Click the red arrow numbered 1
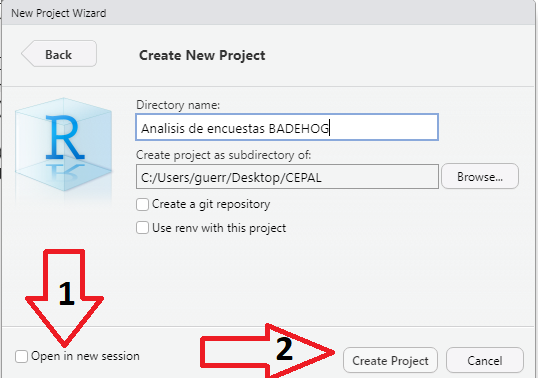The image size is (538, 378). click(65, 298)
